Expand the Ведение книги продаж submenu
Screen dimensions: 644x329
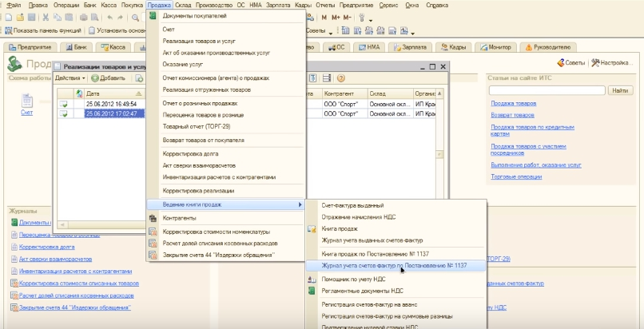pyautogui.click(x=225, y=204)
